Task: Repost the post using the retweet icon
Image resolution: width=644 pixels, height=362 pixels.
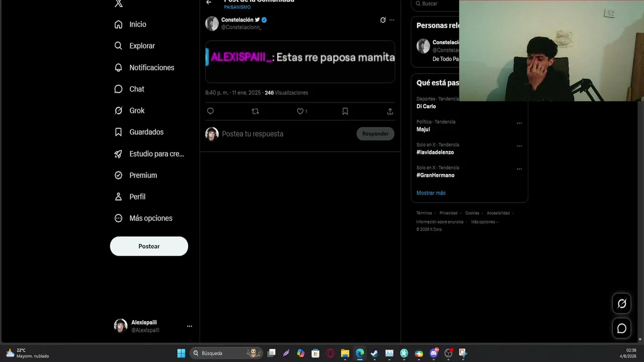Action: (255, 111)
